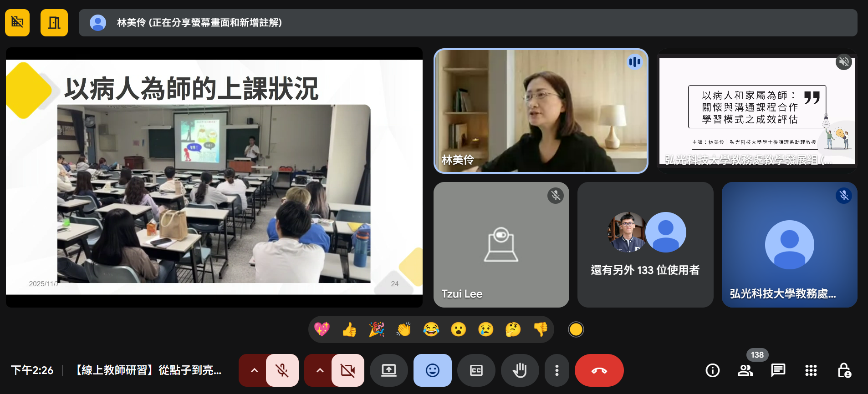Send the party popper reaction
The height and width of the screenshot is (394, 868).
tap(377, 329)
